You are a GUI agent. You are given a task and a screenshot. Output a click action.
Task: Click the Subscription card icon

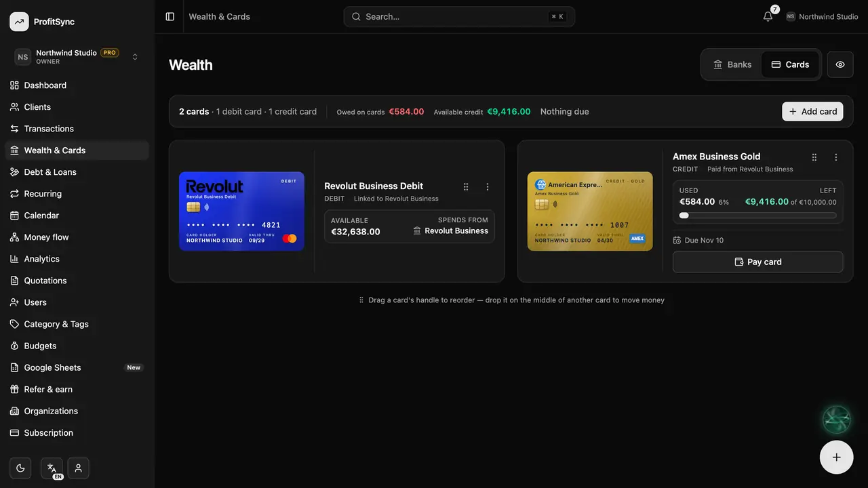pos(14,432)
